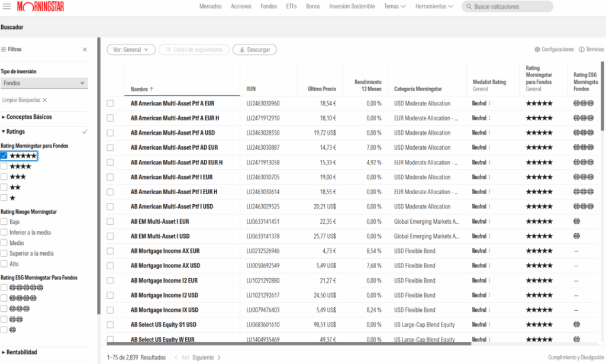Select the row checkbox for AB American Multi-Asset Ptf A EUR
Image resolution: width=606 pixels, height=364 pixels.
[x=109, y=103]
